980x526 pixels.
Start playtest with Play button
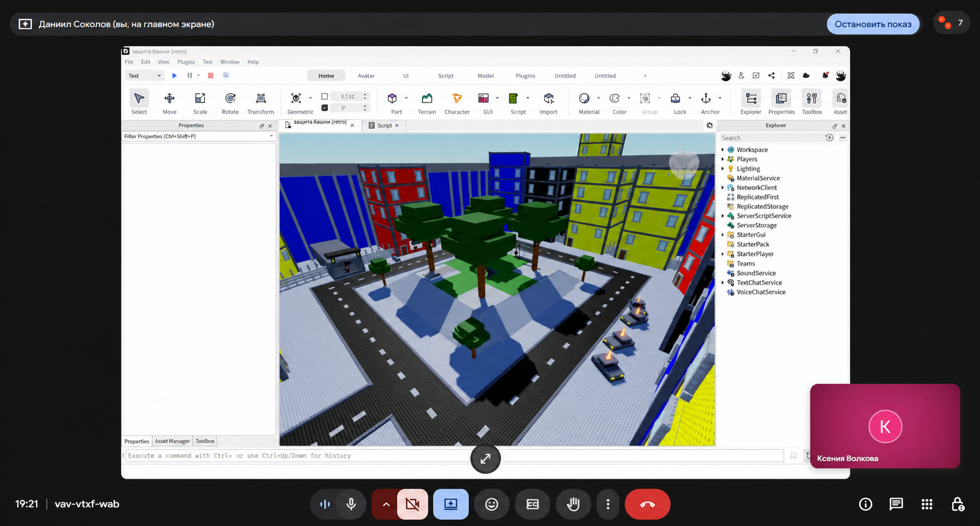pyautogui.click(x=175, y=76)
